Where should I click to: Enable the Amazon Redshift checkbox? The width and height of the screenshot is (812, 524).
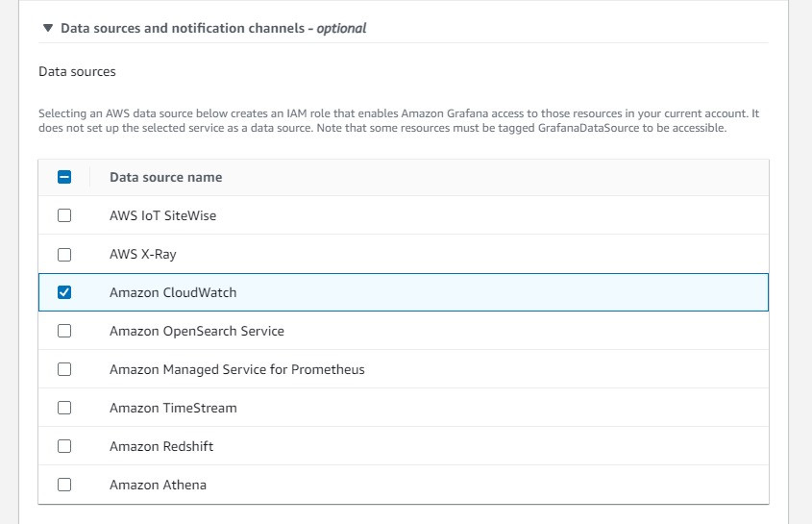click(64, 446)
